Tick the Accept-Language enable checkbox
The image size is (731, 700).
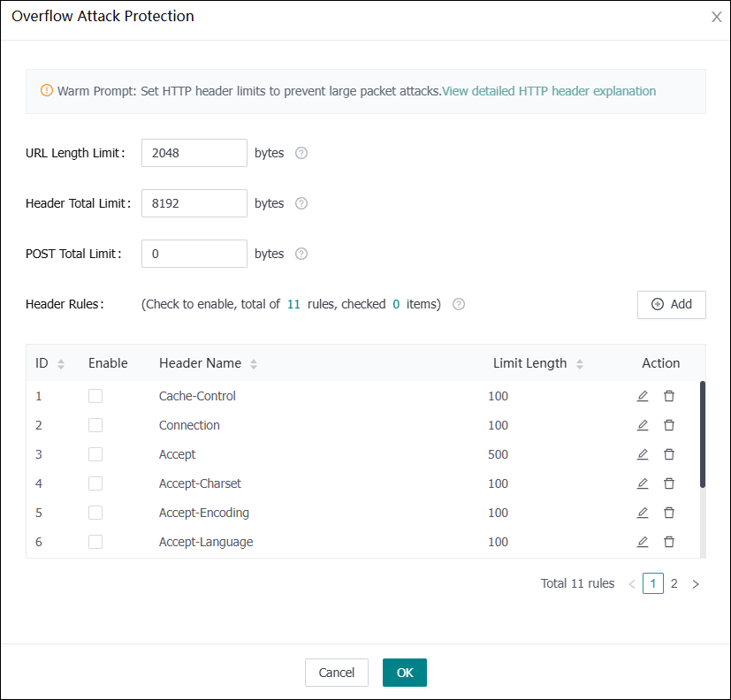pos(95,542)
